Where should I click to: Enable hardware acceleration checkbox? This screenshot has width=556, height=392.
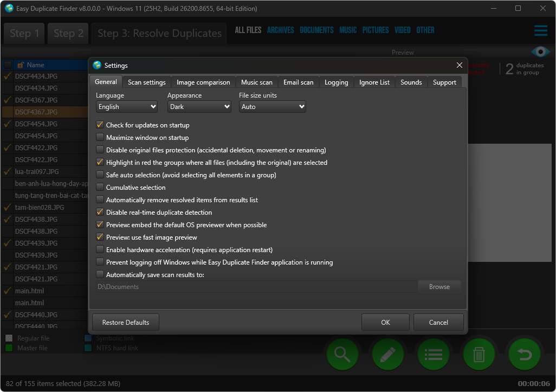click(x=100, y=250)
